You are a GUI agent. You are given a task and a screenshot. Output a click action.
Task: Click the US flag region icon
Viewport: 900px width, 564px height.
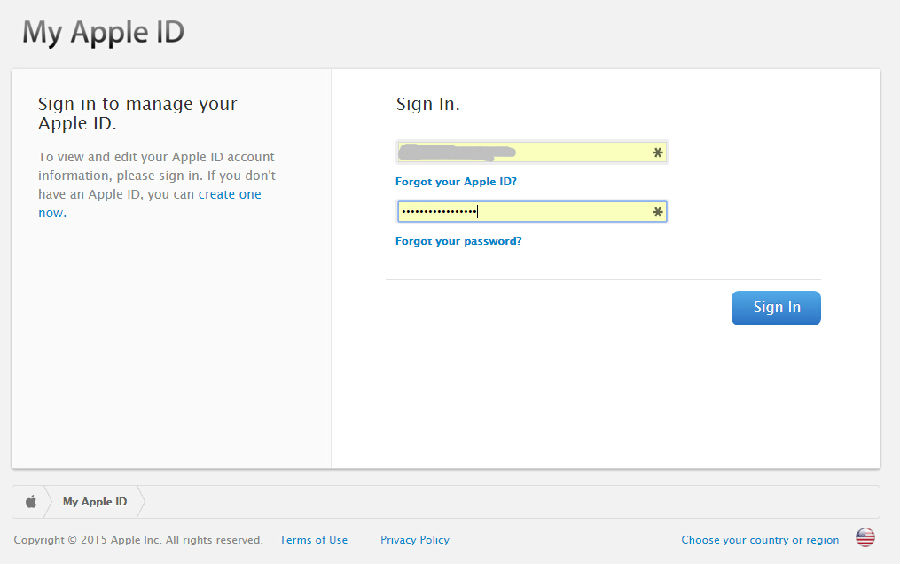[x=865, y=538]
